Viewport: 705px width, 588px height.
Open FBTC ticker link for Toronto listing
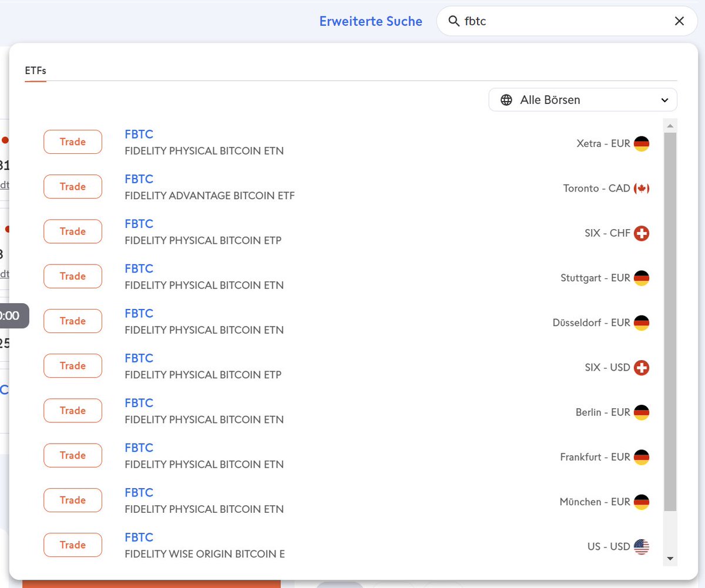139,179
